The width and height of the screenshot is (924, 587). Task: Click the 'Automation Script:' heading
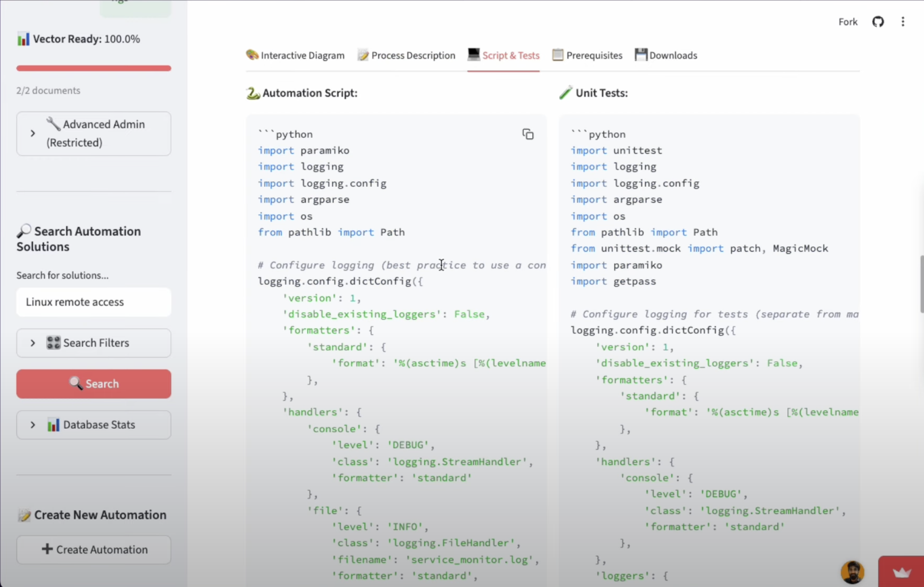310,93
